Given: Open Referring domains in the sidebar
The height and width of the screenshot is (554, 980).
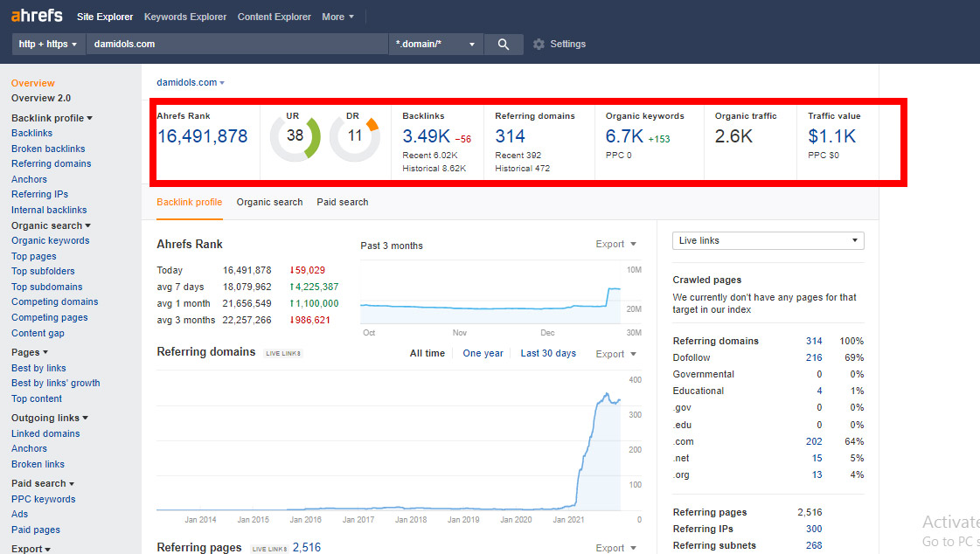Looking at the screenshot, I should click(x=52, y=163).
